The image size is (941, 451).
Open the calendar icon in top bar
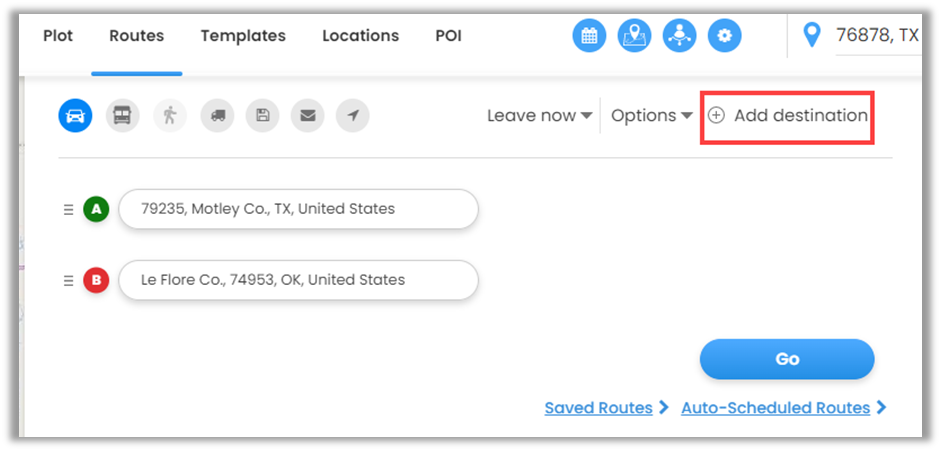point(589,36)
